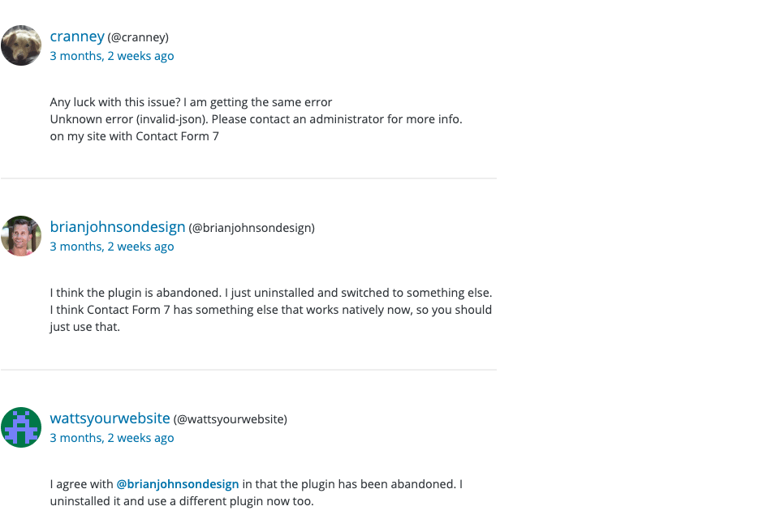Click the "on my site with Contact Form 7" line
This screenshot has width=763, height=532.
[x=134, y=136]
